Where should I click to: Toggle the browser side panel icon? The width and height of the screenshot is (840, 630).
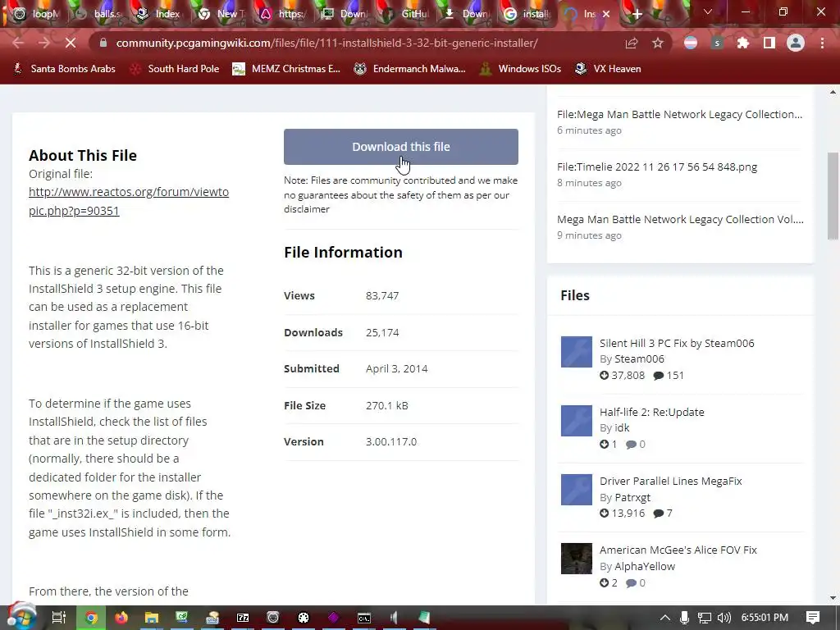(x=769, y=43)
